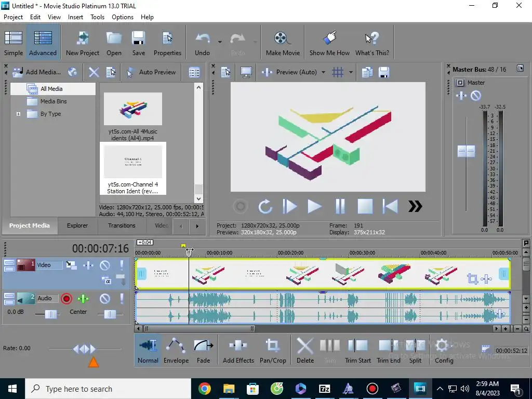532x399 pixels.
Task: Pause the preview playback
Action: (340, 206)
